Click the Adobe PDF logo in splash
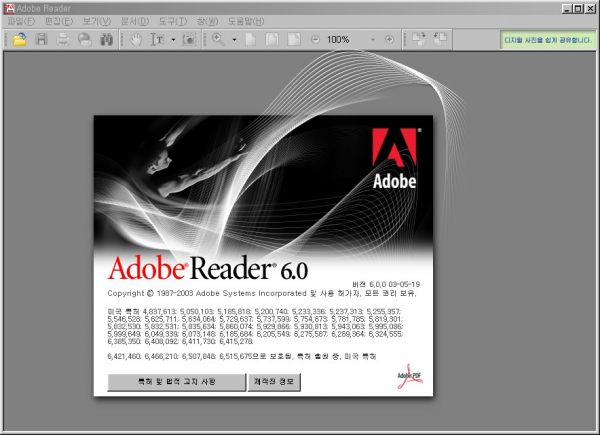 coord(410,376)
